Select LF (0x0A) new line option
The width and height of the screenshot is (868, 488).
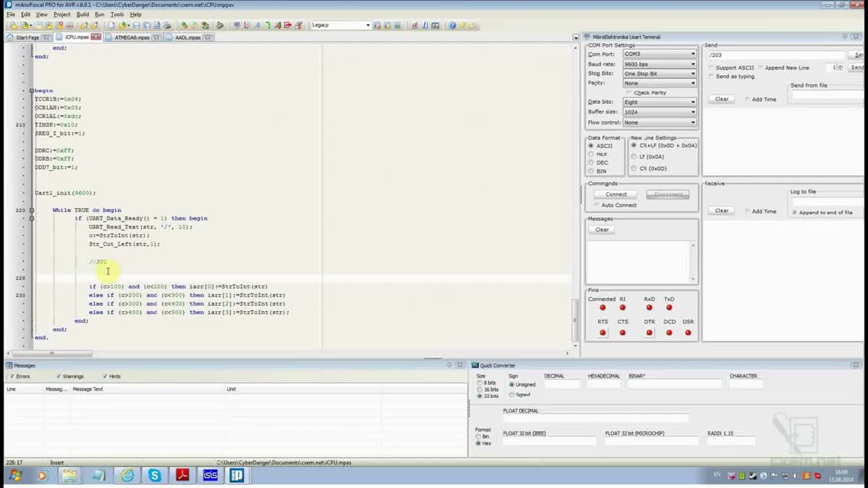[634, 156]
